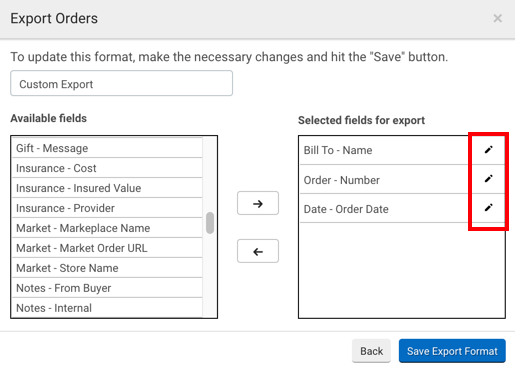
Task: Select Market - Market Order URL field
Action: point(107,248)
